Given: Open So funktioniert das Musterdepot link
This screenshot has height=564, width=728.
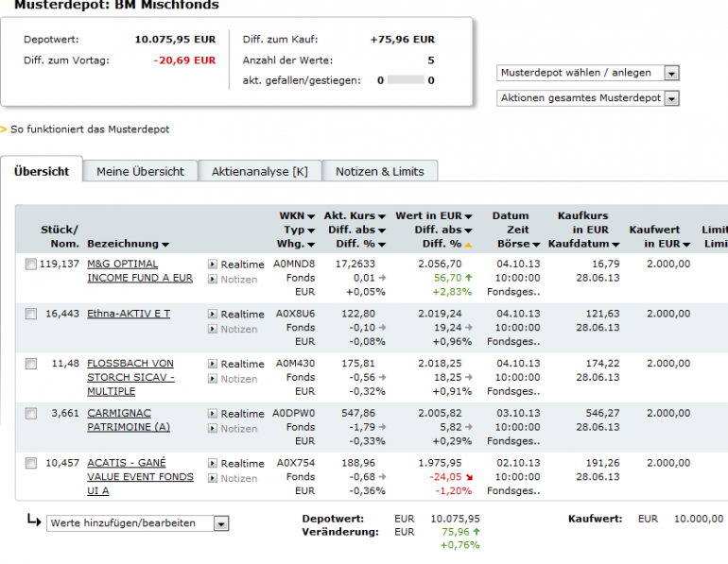Looking at the screenshot, I should pyautogui.click(x=90, y=129).
